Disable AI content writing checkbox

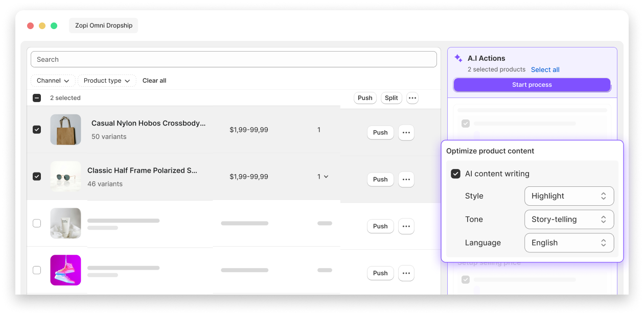click(x=455, y=174)
